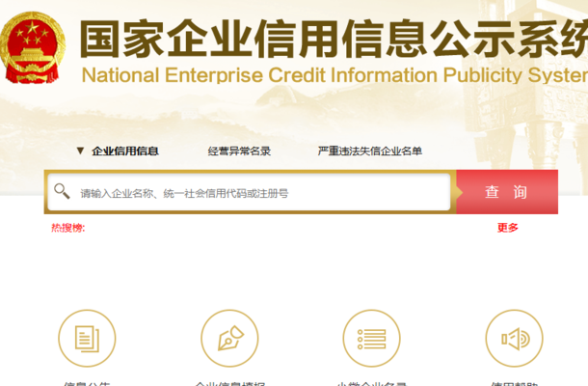Click the magnifier icon in search box

point(62,191)
